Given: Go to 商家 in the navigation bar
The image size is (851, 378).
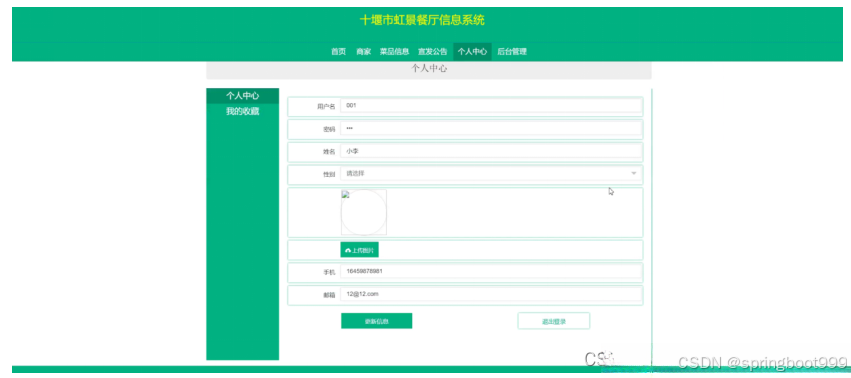Looking at the screenshot, I should pos(363,52).
